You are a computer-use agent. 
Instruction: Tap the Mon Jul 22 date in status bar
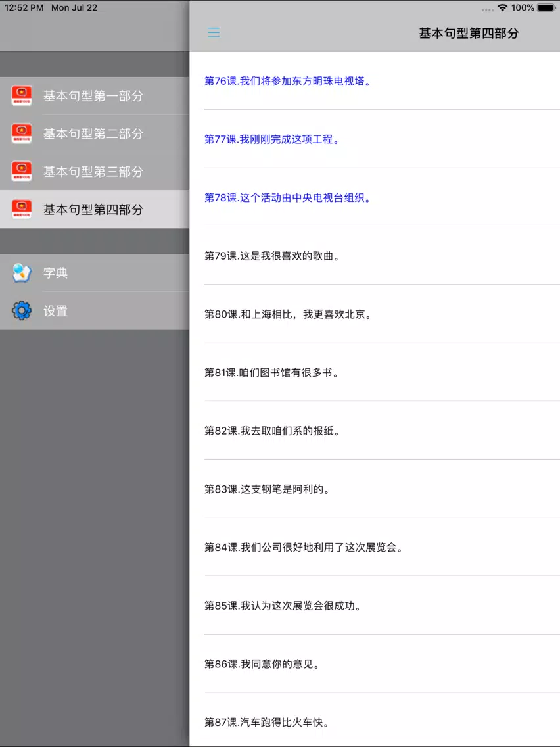coord(74,8)
